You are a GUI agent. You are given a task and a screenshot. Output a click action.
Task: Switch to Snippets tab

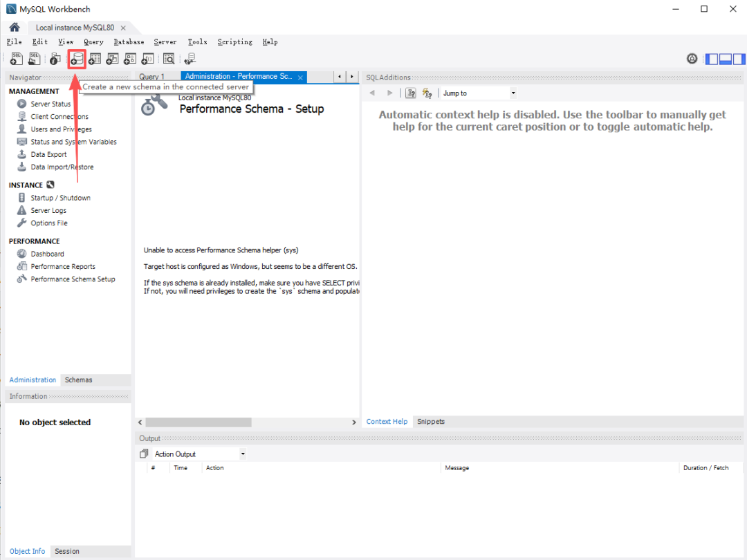[x=431, y=422]
